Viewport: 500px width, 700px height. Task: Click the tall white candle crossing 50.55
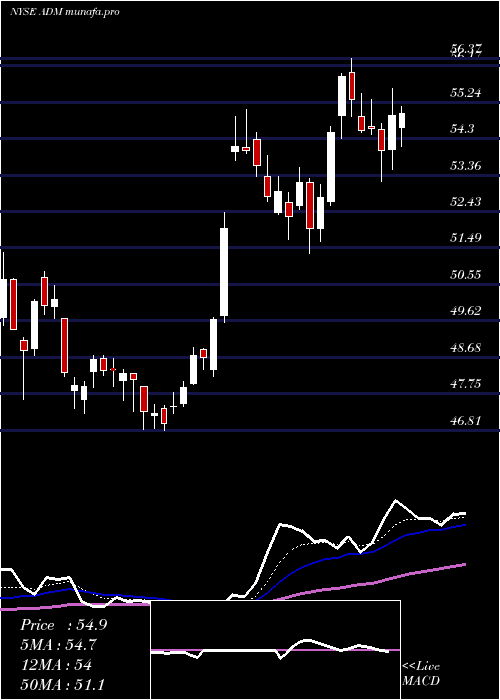click(224, 271)
